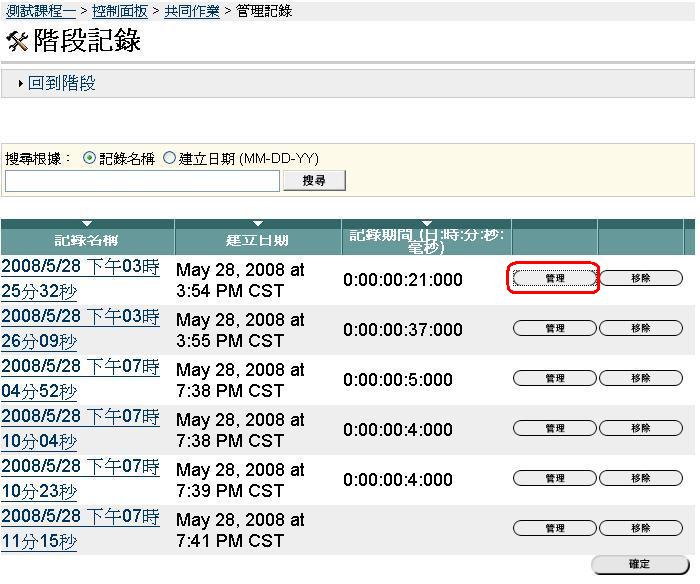Sort by 記錄期間 column arrow

427,223
